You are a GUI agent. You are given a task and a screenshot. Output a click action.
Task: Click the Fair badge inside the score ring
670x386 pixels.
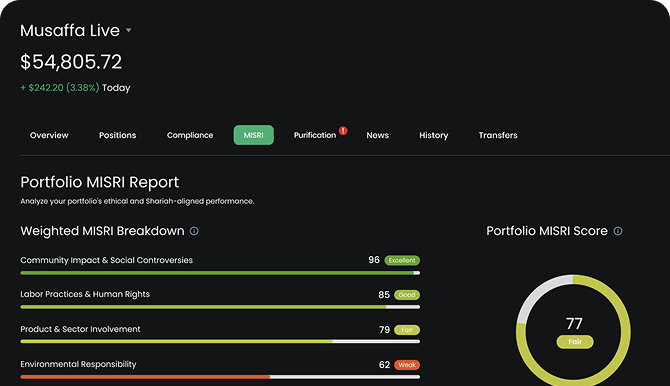tap(575, 342)
